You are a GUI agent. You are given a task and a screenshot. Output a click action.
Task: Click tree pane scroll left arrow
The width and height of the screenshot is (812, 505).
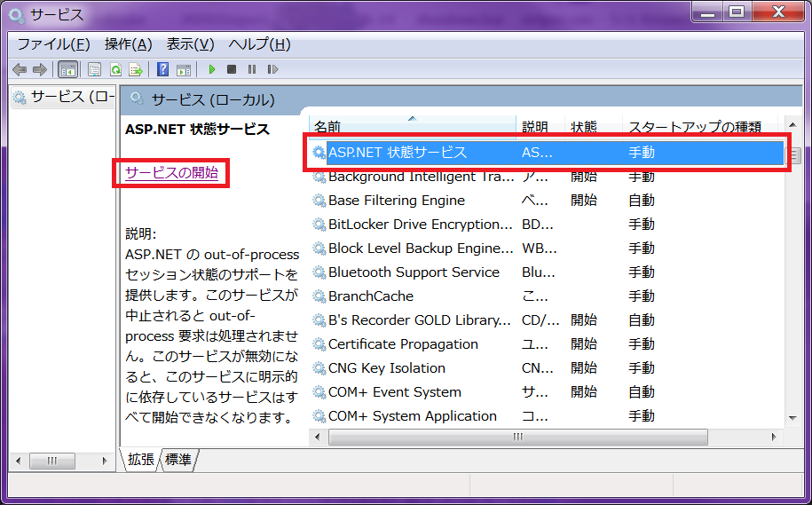pyautogui.click(x=18, y=461)
